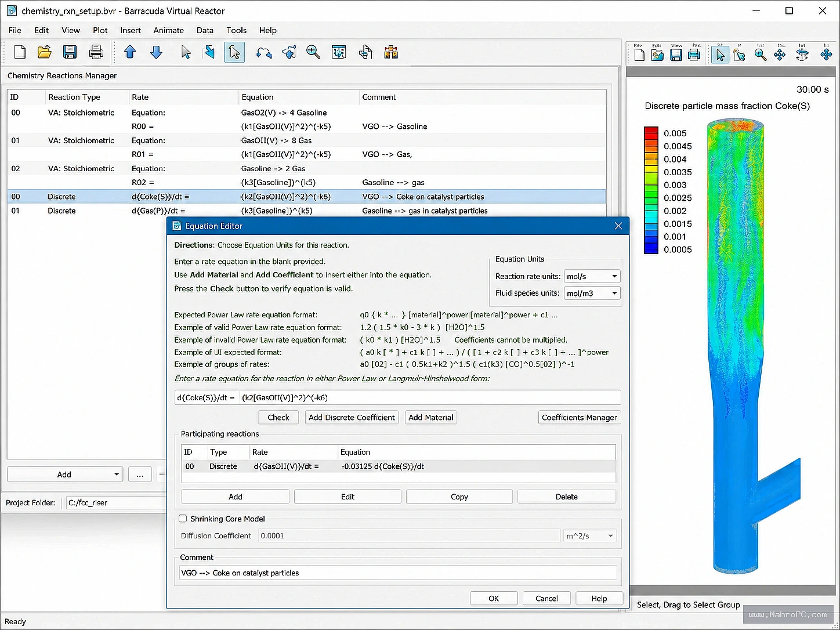Select participating reaction d{GasOII(V)}/dt row
The width and height of the screenshot is (840, 630).
(399, 466)
